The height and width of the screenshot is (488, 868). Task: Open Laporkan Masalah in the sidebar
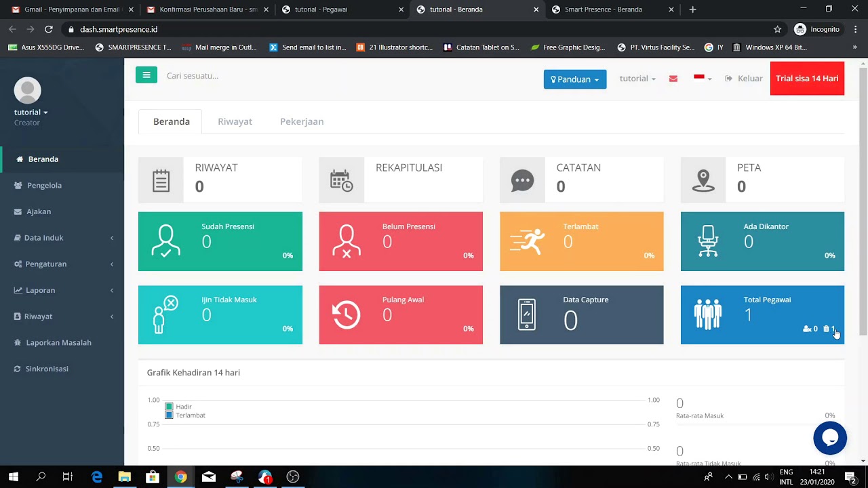62,343
